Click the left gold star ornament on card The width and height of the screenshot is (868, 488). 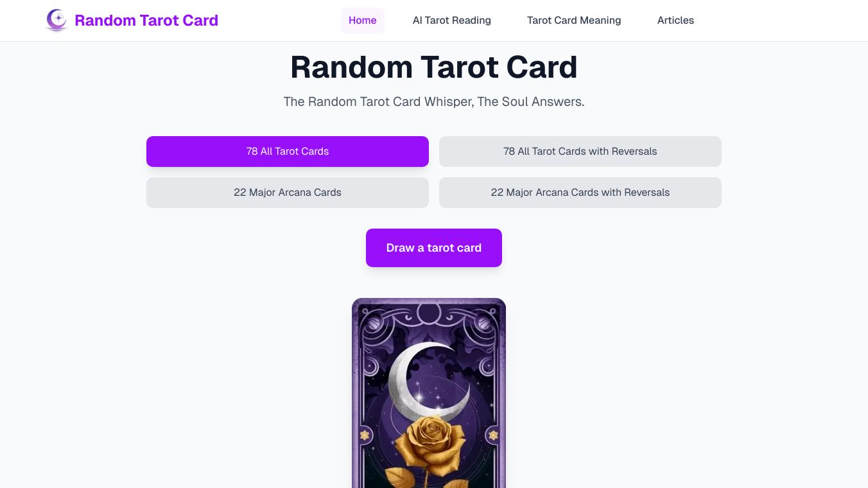pos(365,435)
